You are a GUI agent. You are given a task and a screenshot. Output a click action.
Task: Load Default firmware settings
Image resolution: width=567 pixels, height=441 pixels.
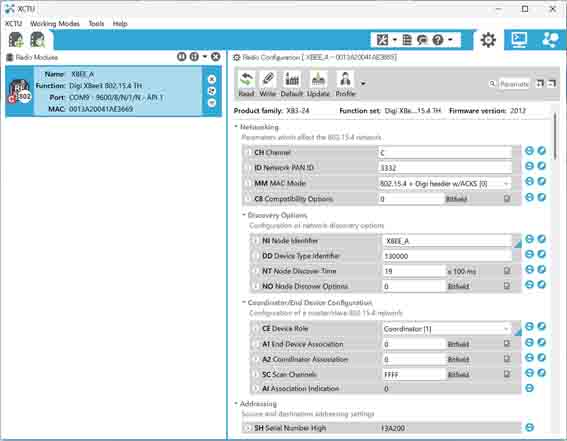coord(291,84)
